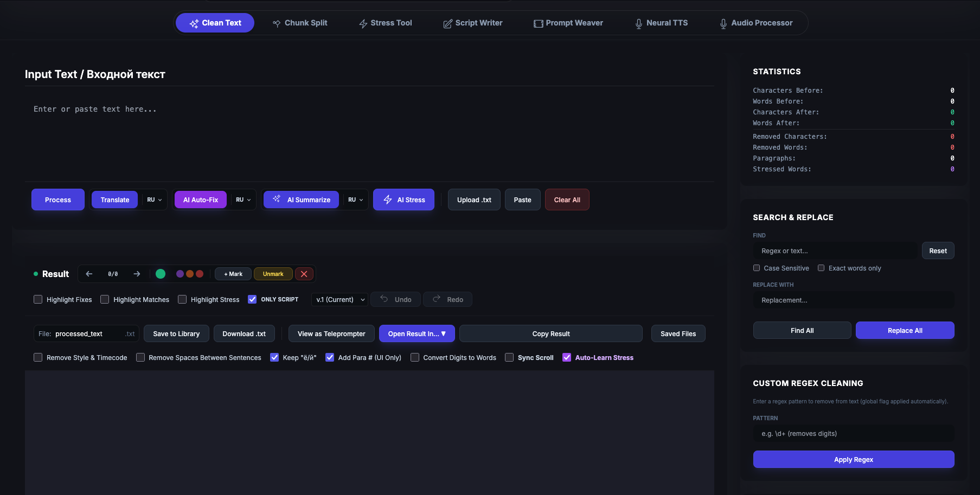Viewport: 980px width, 495px height.
Task: Go to the Neural TTS tab
Action: (661, 23)
